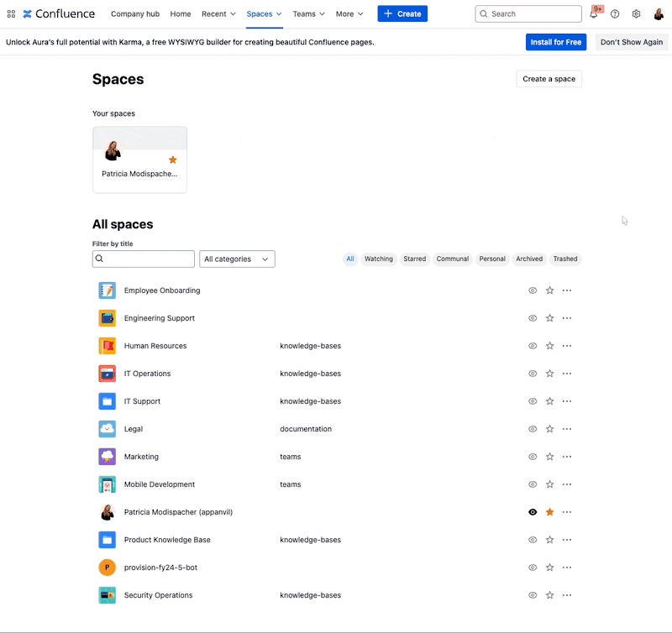This screenshot has height=633, width=672.
Task: Click the Create a space button
Action: (x=549, y=78)
